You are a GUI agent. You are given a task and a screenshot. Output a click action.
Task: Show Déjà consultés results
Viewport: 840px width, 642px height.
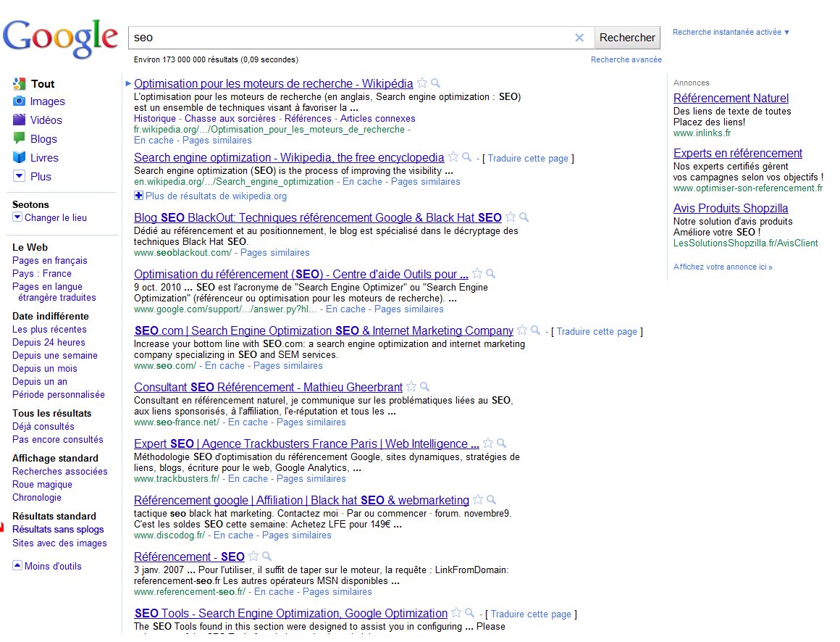click(43, 426)
